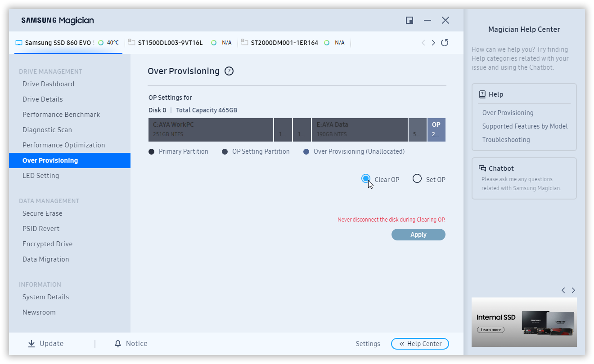The height and width of the screenshot is (364, 594).
Task: Click the Help book icon
Action: (482, 94)
